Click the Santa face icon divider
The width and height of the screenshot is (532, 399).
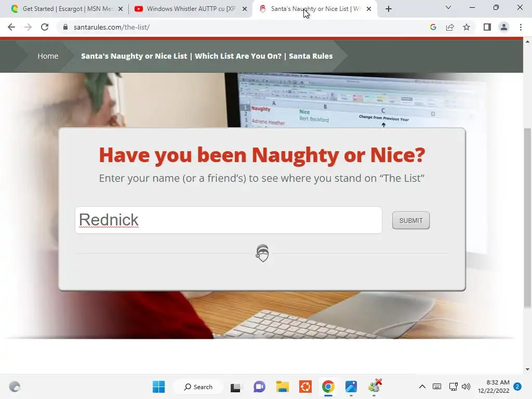pyautogui.click(x=262, y=253)
